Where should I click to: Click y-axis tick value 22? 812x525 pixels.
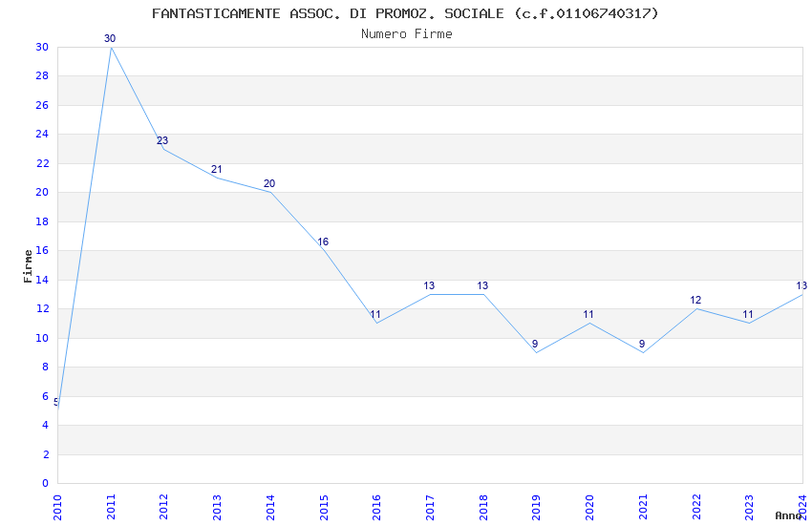(42, 163)
